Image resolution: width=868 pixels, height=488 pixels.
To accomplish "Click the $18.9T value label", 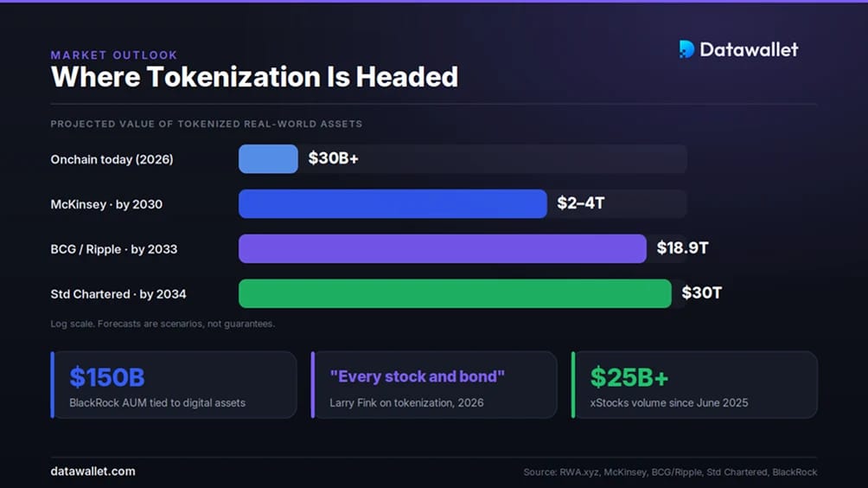I will pyautogui.click(x=682, y=248).
